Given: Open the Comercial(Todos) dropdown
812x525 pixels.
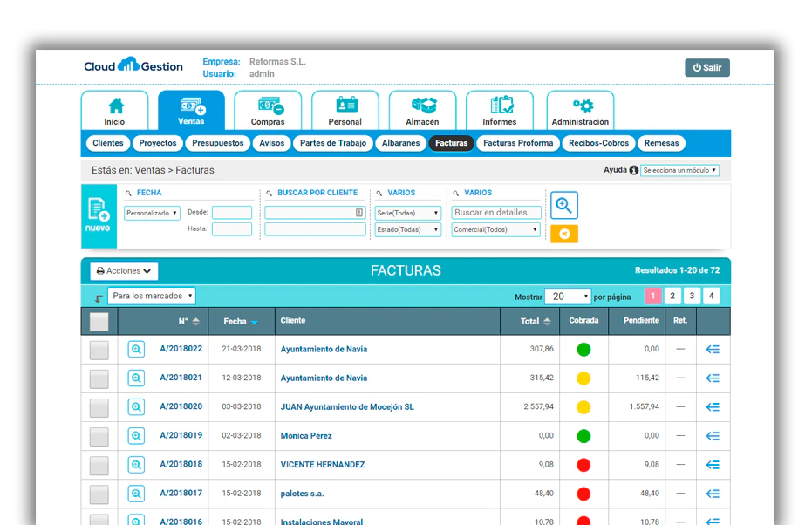Looking at the screenshot, I should (496, 229).
